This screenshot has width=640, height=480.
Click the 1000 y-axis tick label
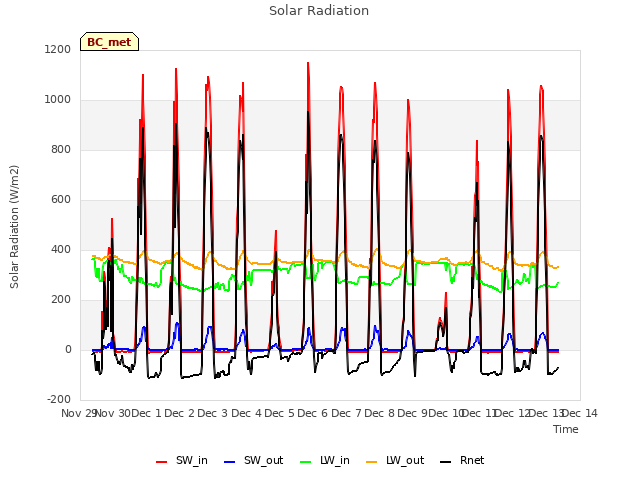(x=58, y=100)
